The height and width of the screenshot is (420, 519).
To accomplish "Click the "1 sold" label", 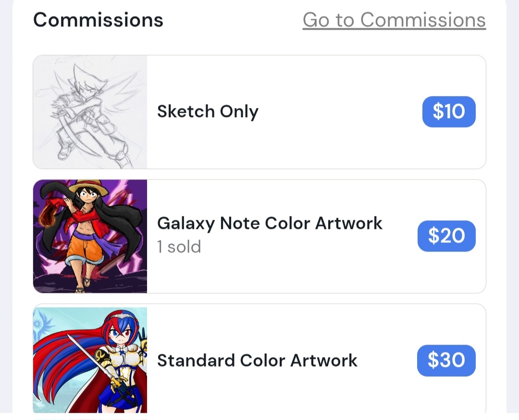I will click(x=179, y=247).
